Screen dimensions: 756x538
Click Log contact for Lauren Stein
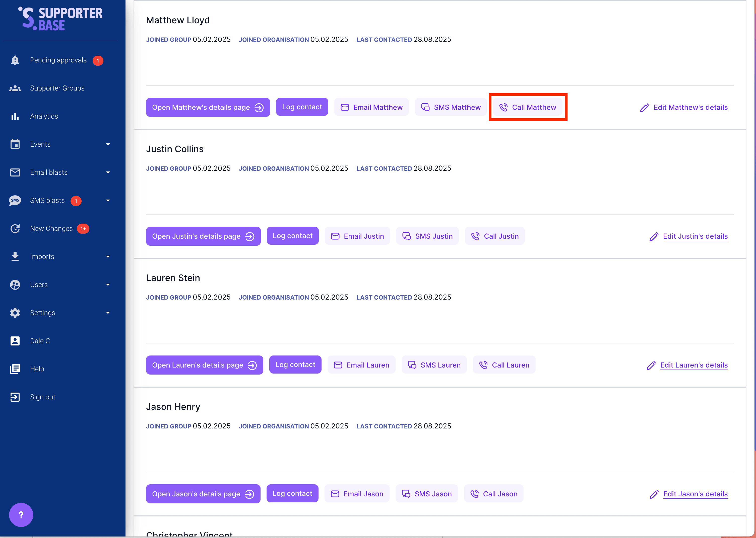pos(295,365)
